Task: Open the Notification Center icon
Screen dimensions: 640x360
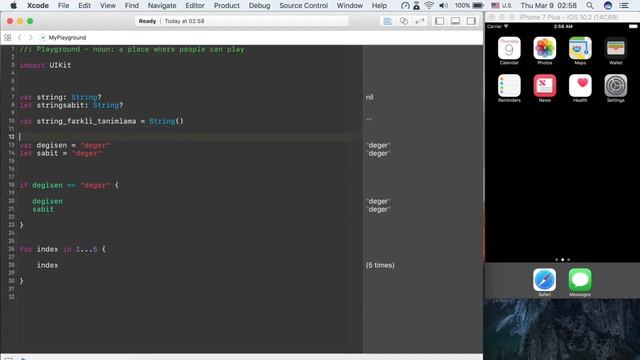Action: tap(624, 5)
